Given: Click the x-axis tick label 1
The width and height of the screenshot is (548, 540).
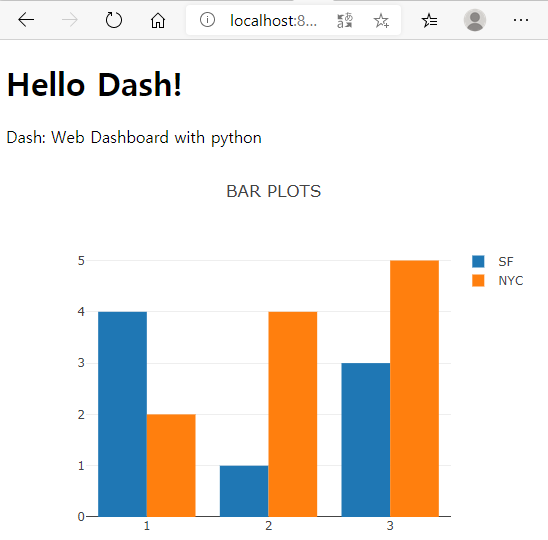Looking at the screenshot, I should [147, 526].
